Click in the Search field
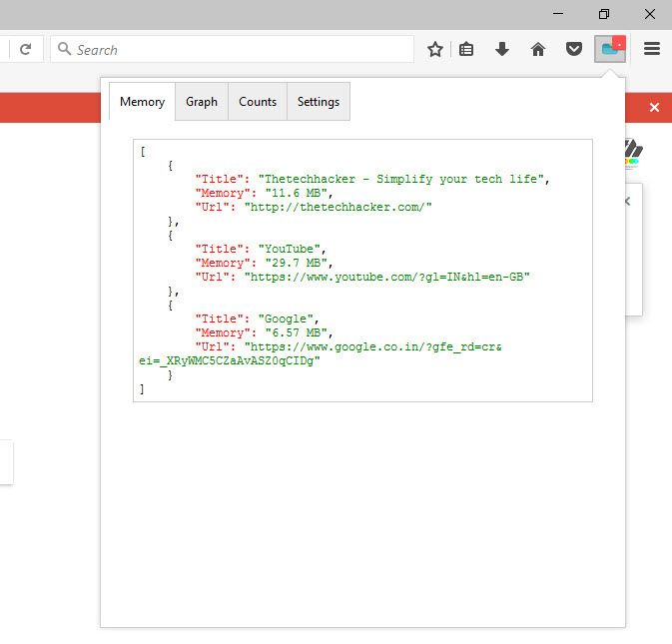The image size is (672, 644). click(233, 50)
